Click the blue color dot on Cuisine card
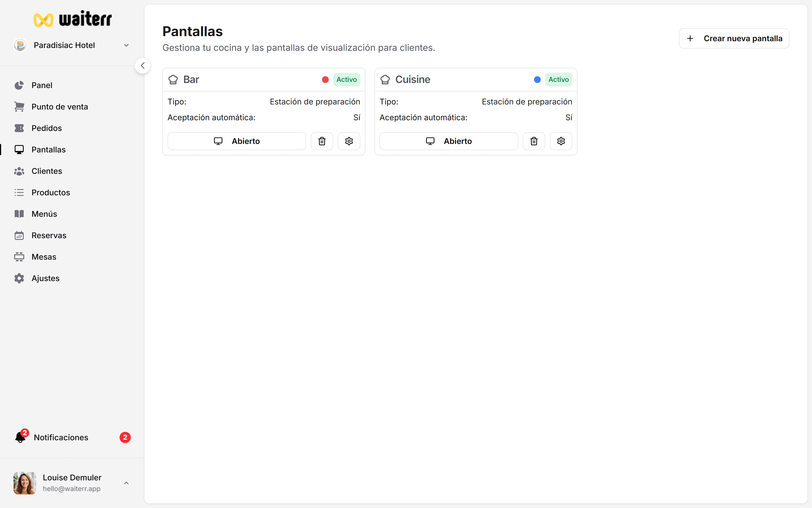812x508 pixels. 537,80
